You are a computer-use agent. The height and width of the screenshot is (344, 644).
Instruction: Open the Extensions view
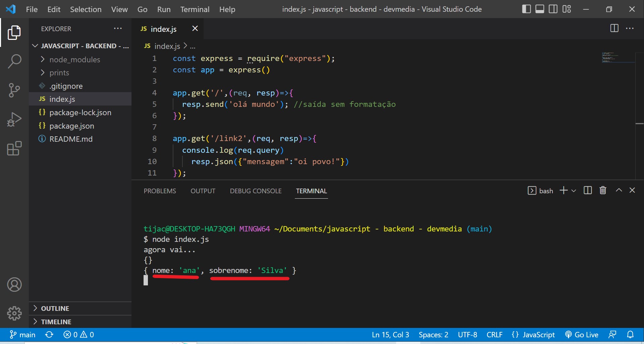(x=14, y=148)
